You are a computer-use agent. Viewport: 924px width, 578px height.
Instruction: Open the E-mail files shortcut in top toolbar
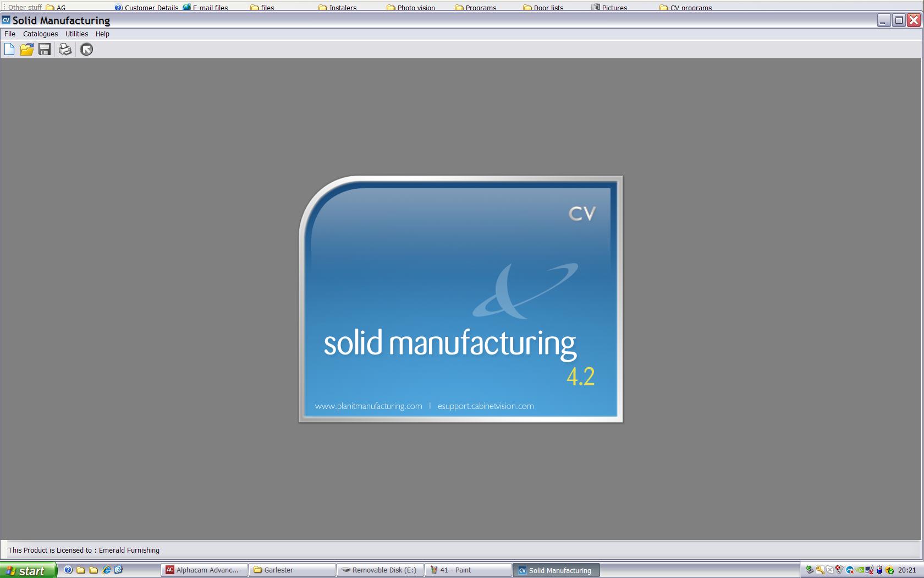coord(206,8)
